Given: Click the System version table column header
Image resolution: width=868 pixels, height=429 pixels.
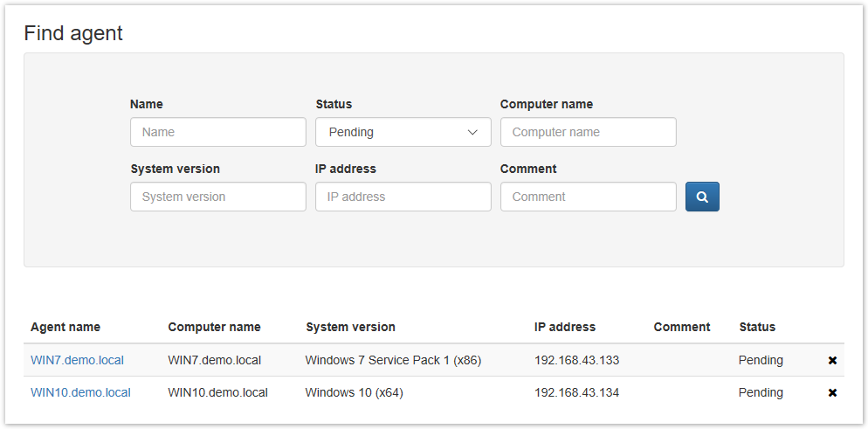Looking at the screenshot, I should click(350, 327).
